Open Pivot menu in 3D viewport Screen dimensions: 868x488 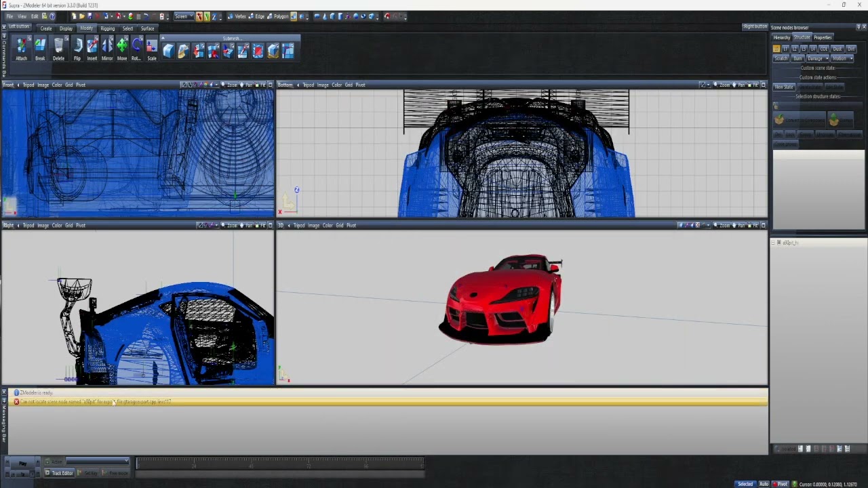[351, 225]
